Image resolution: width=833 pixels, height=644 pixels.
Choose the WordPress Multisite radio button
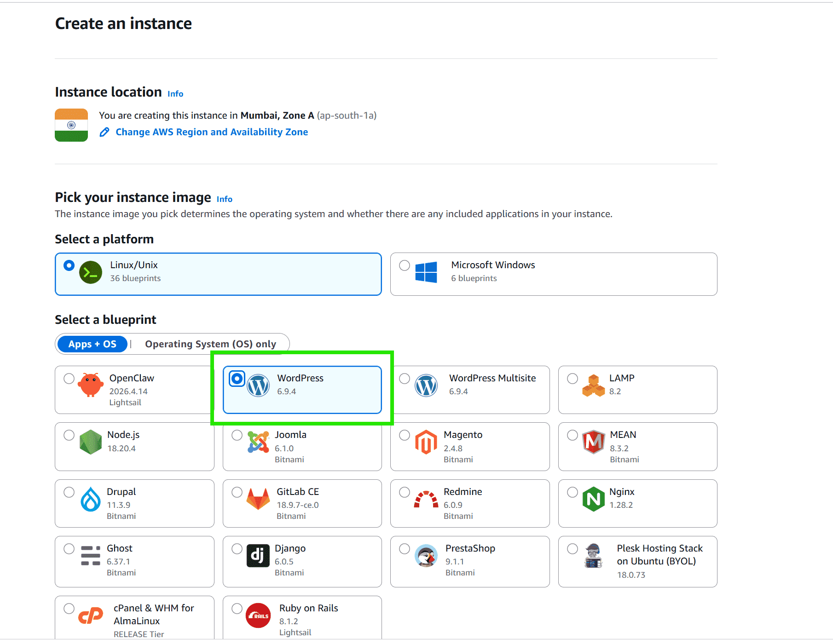click(405, 379)
